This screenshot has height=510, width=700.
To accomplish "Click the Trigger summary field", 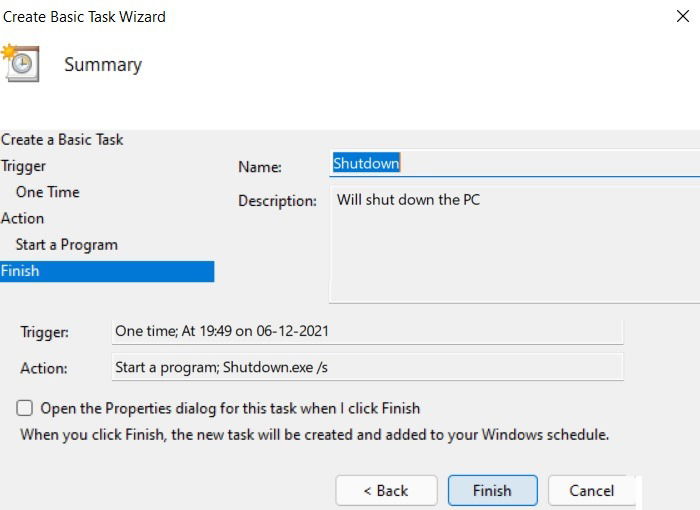I will 367,331.
